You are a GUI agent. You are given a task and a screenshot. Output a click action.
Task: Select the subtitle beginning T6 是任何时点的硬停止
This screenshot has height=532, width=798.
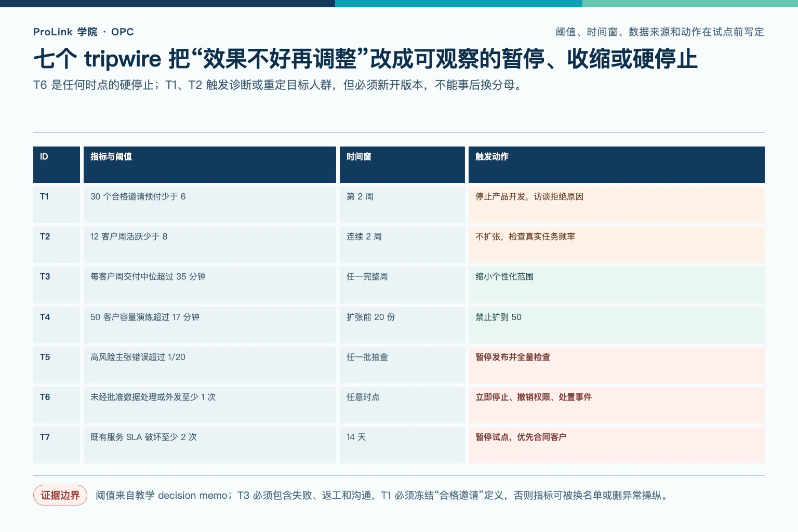coord(278,85)
